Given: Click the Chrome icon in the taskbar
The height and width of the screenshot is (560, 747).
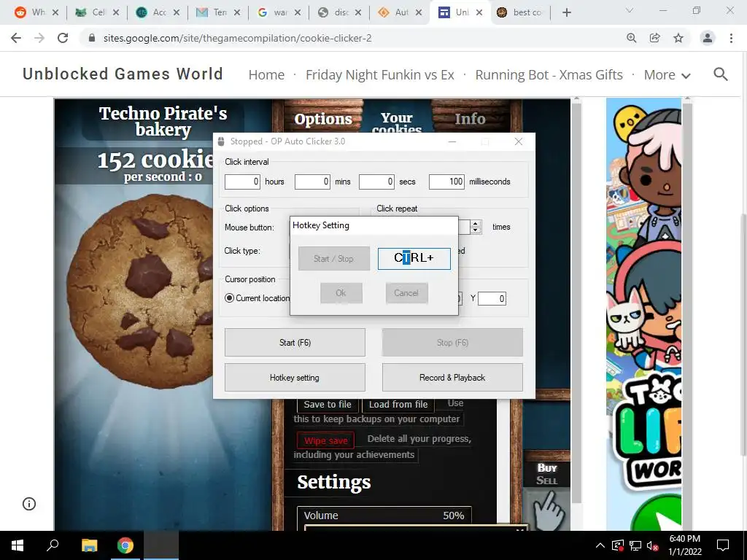Looking at the screenshot, I should tap(125, 545).
